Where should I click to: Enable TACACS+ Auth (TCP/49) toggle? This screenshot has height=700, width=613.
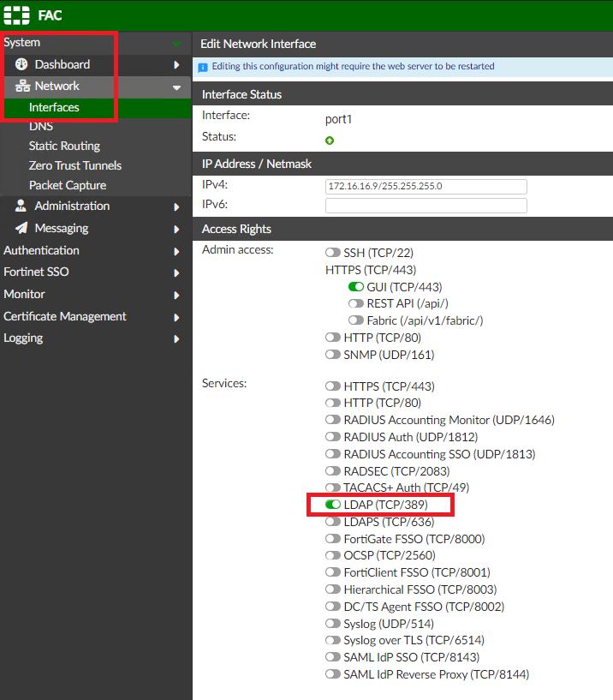click(x=333, y=488)
